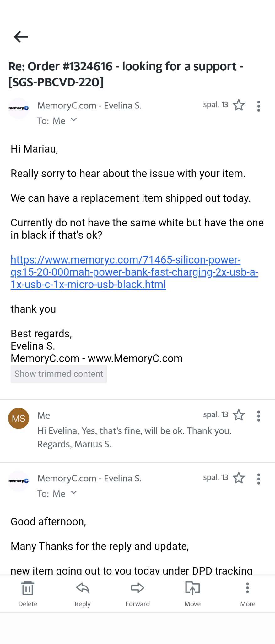Tap the back arrow icon
This screenshot has height=644, width=275.
click(x=21, y=37)
